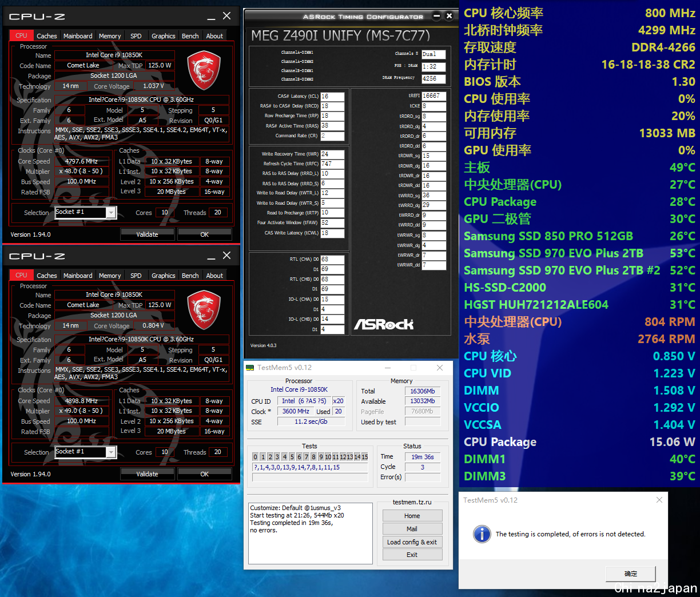Click the FSB : DRAM ratio field
This screenshot has height=597, width=700.
433,66
